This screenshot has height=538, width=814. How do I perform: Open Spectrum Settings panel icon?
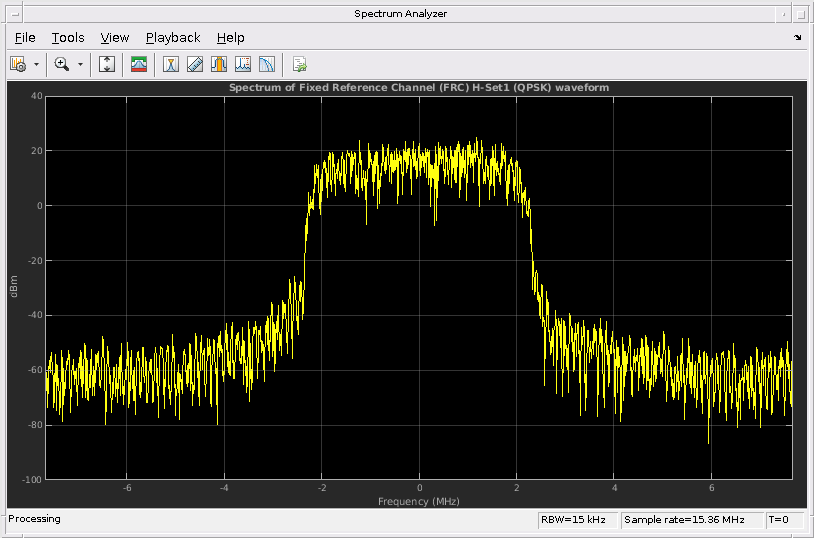(x=139, y=64)
